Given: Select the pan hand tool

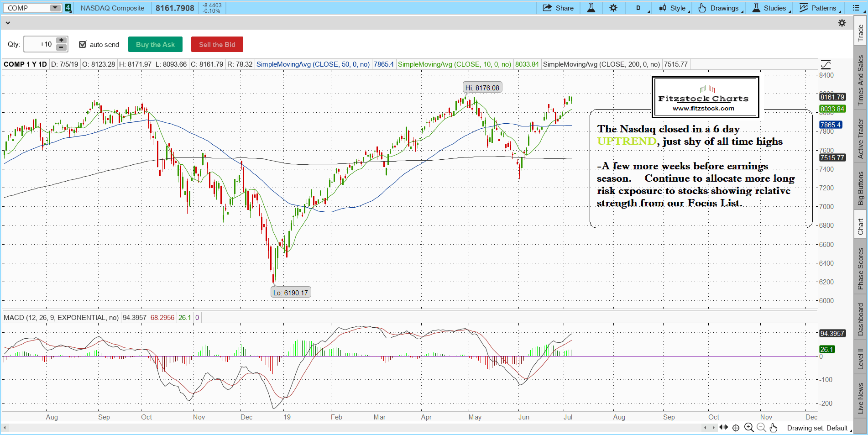Looking at the screenshot, I should (773, 427).
